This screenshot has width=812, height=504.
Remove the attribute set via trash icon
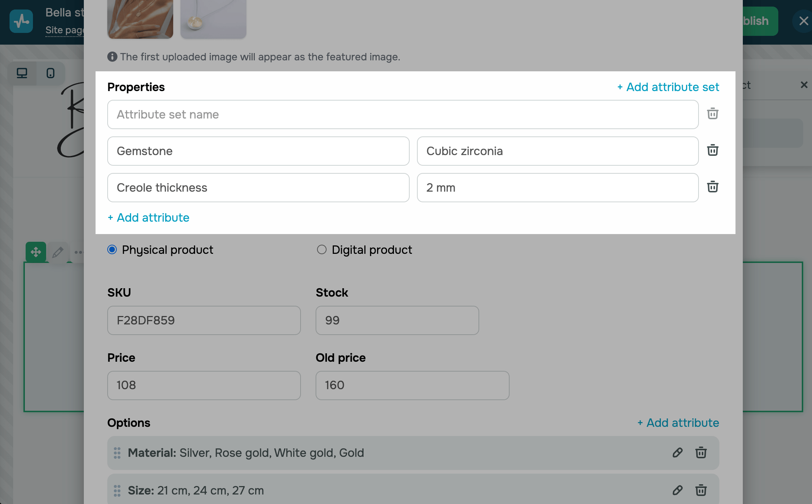[x=712, y=114]
